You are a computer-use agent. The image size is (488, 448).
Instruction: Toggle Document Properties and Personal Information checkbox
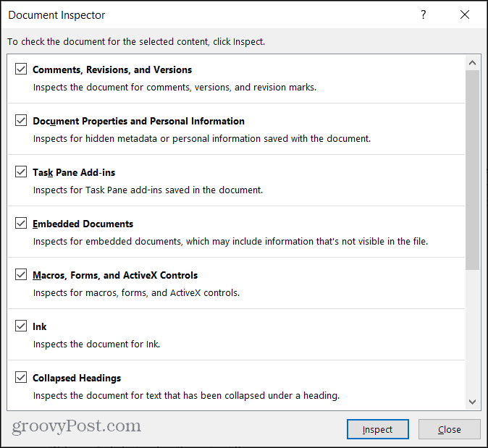(21, 120)
